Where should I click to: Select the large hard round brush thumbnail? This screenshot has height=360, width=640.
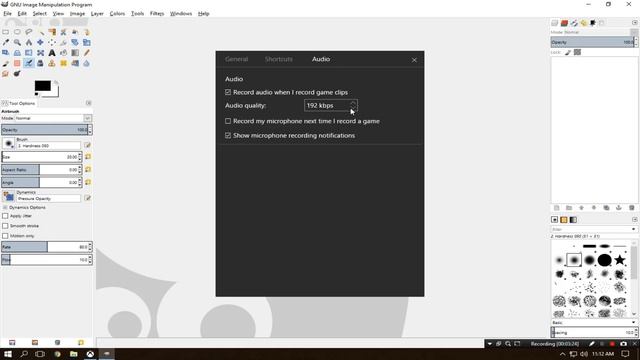(x=604, y=260)
